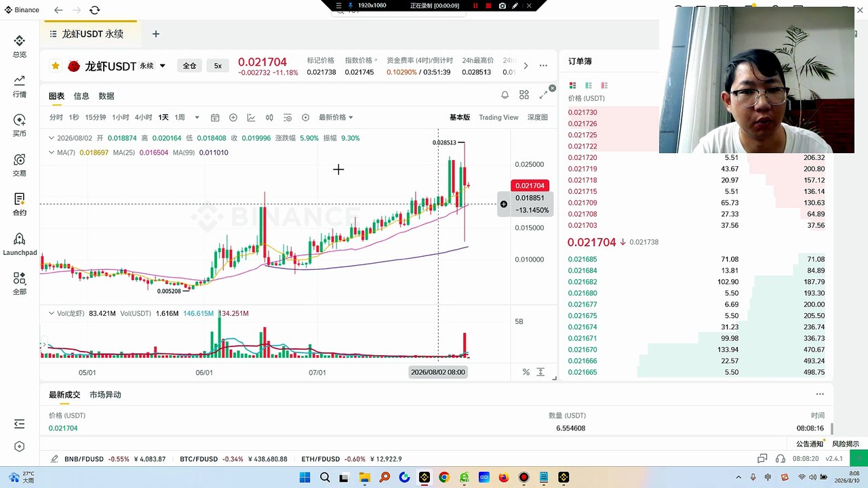Open the Launchpad sidebar icon
Viewport: 868px width, 488px height.
19,244
